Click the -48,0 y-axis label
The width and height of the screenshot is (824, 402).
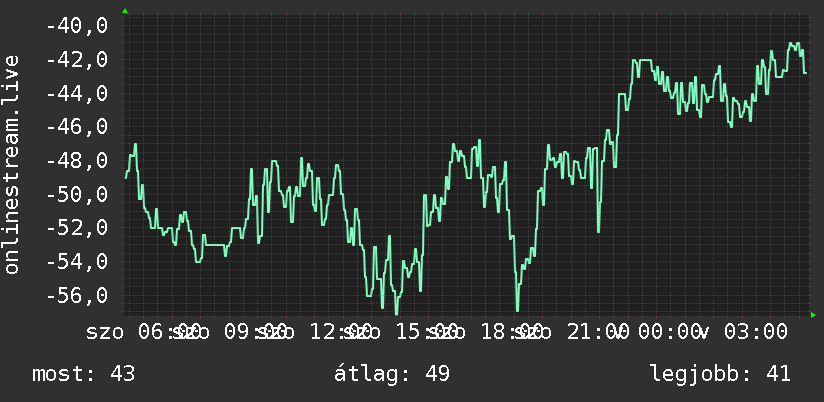tap(77, 160)
